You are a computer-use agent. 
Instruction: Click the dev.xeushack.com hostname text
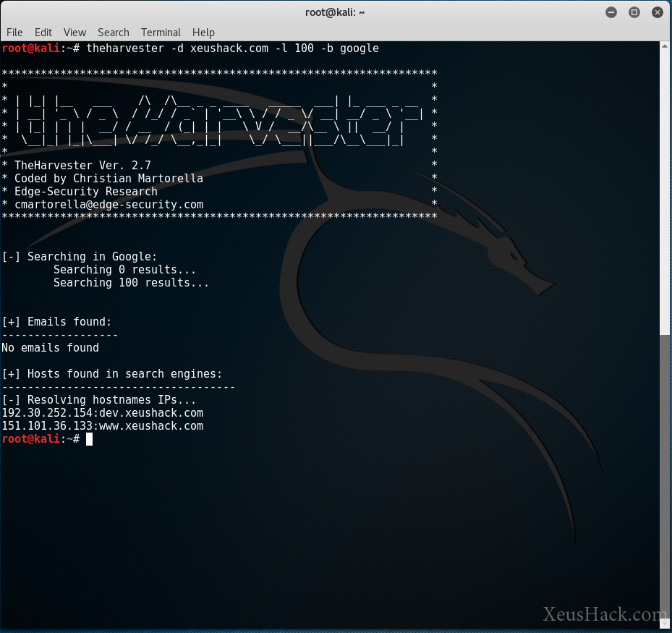pyautogui.click(x=145, y=413)
